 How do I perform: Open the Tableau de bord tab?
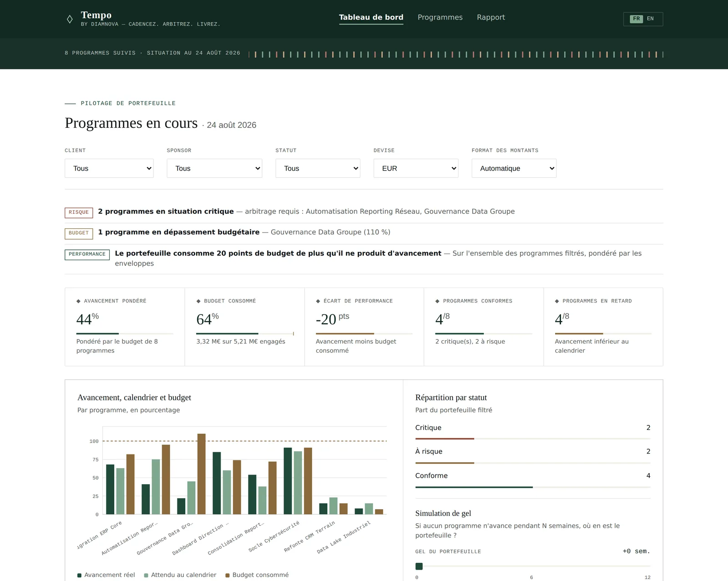(371, 17)
